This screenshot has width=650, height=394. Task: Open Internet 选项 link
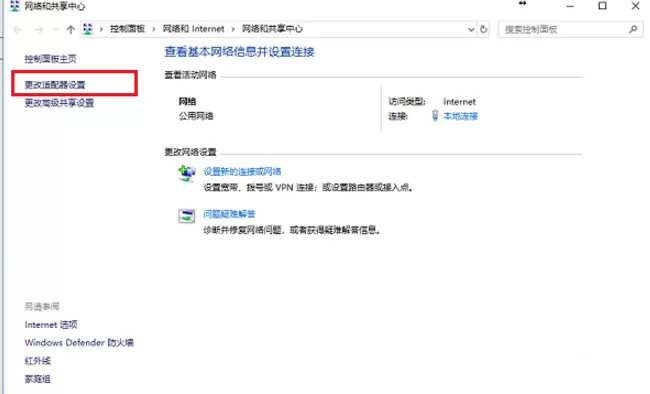click(51, 325)
